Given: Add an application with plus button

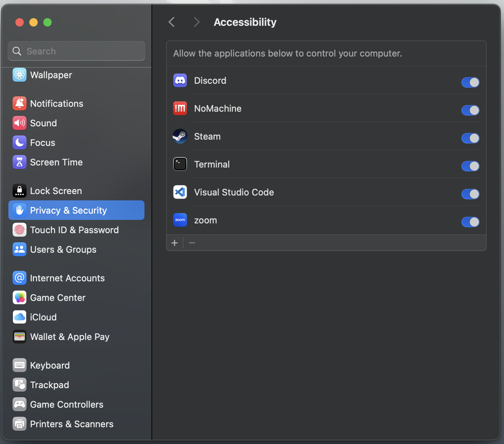Looking at the screenshot, I should click(175, 243).
